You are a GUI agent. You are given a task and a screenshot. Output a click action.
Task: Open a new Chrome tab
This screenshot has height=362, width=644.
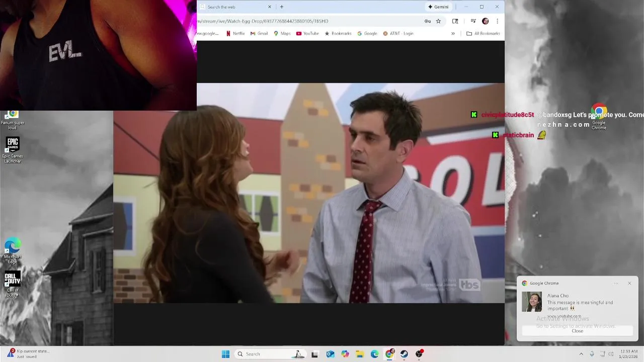282,7
